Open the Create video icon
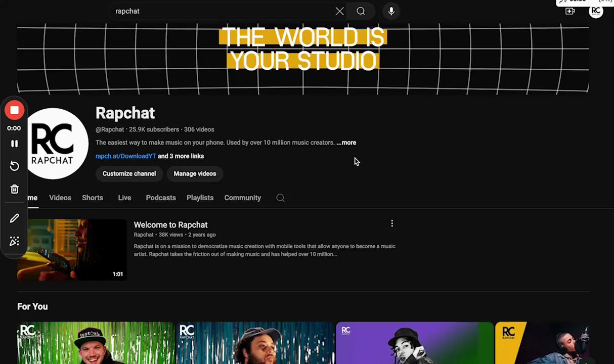The width and height of the screenshot is (614, 364). pyautogui.click(x=570, y=11)
